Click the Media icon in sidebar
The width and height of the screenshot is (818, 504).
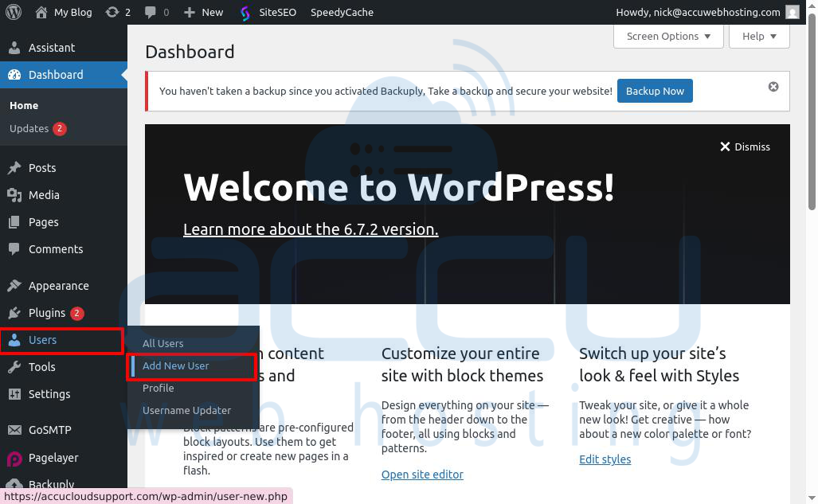point(14,195)
